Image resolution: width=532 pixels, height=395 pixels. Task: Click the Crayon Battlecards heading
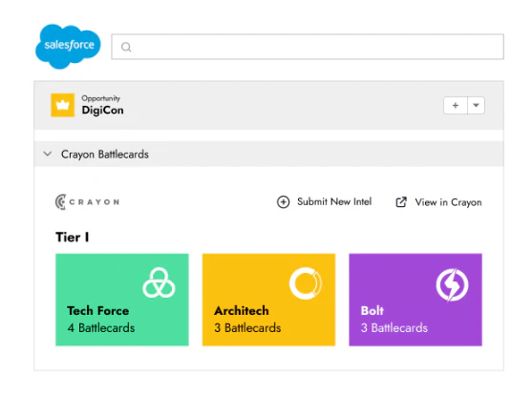coord(105,155)
